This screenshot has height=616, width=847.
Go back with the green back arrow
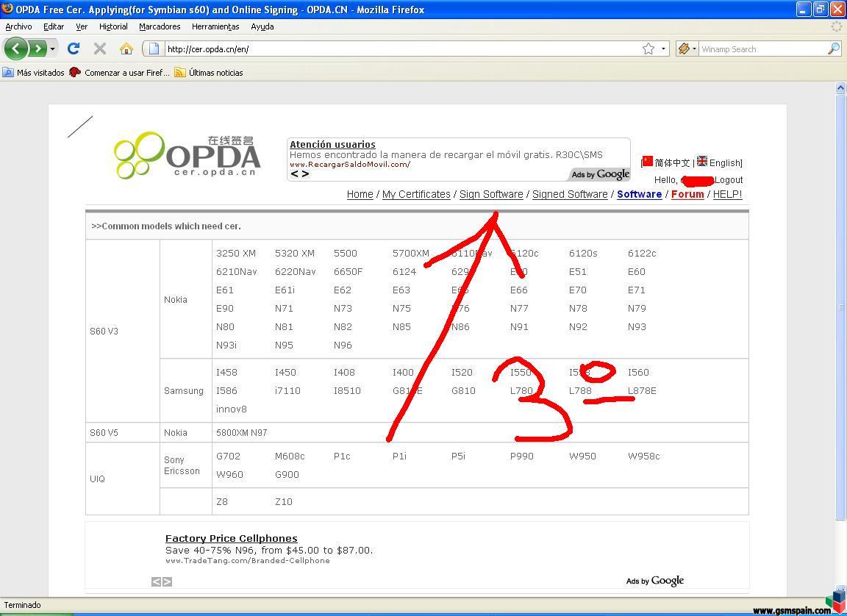click(x=15, y=49)
